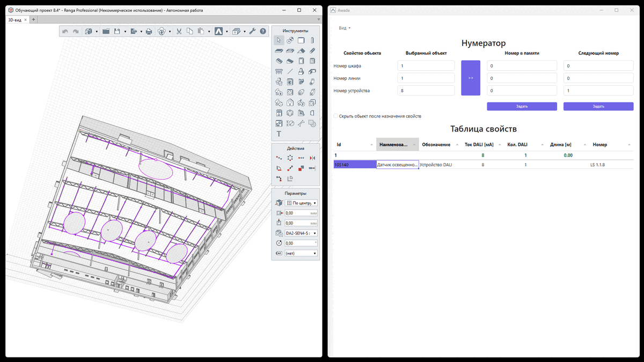Click the rotate angle action in Действия
644x362 pixels.
point(279,168)
